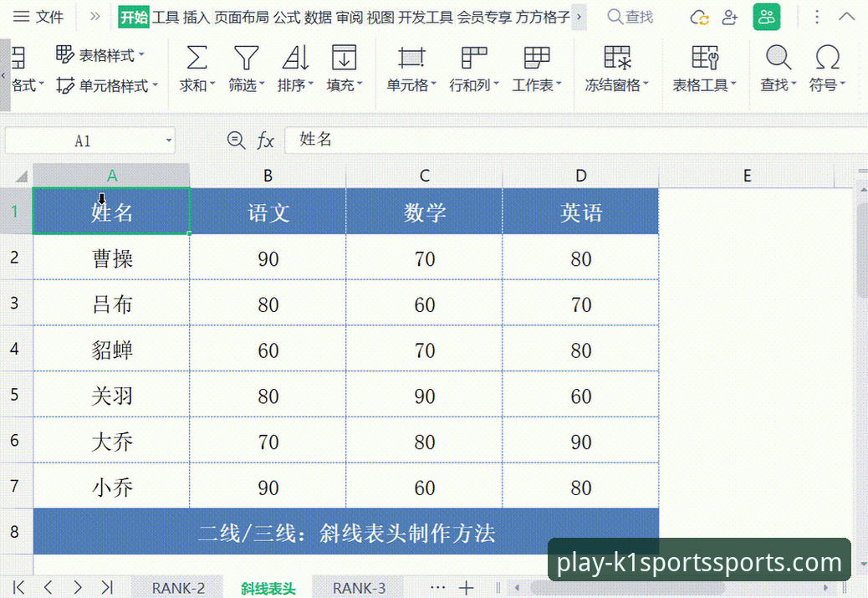Image resolution: width=868 pixels, height=598 pixels.
Task: Click the zoom magnifier icon beside fx
Action: (237, 140)
